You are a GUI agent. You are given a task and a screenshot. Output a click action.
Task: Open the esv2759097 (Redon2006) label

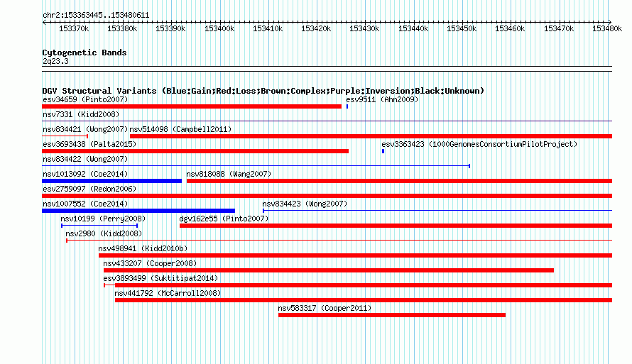(x=89, y=189)
